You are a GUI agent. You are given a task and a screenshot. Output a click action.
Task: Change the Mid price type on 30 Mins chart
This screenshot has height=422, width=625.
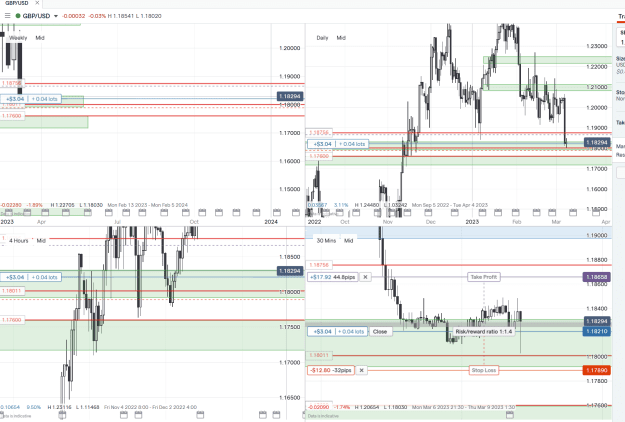click(348, 241)
